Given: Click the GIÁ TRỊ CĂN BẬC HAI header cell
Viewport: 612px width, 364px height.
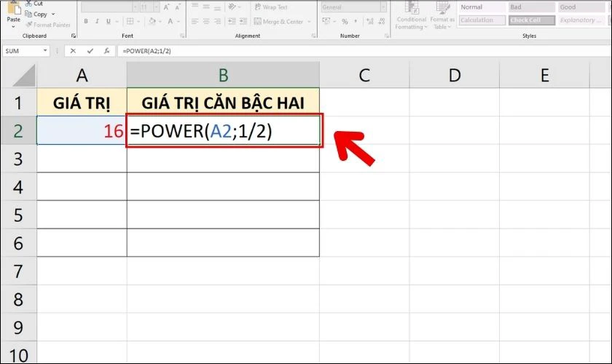Looking at the screenshot, I should (x=223, y=102).
